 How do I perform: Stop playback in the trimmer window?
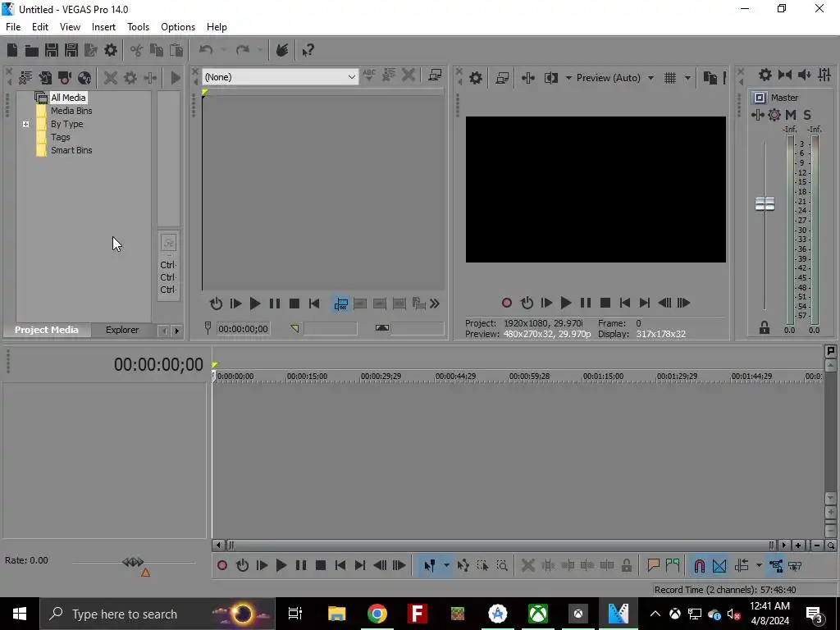pos(294,304)
